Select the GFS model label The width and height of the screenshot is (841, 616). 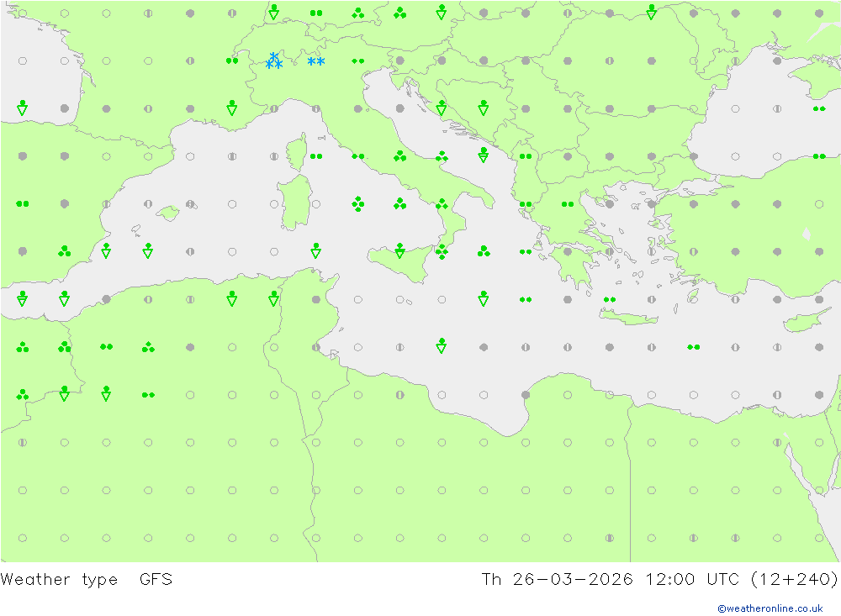(156, 579)
